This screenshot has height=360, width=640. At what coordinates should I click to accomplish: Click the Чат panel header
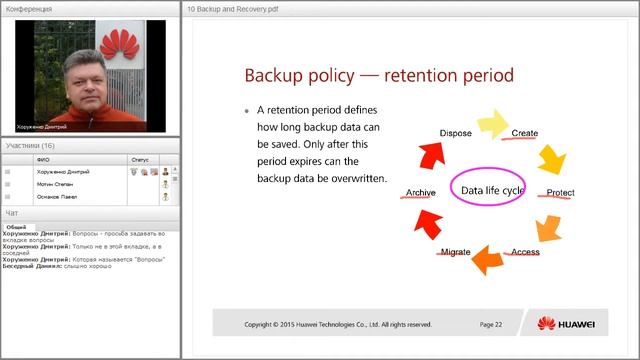tap(90, 213)
